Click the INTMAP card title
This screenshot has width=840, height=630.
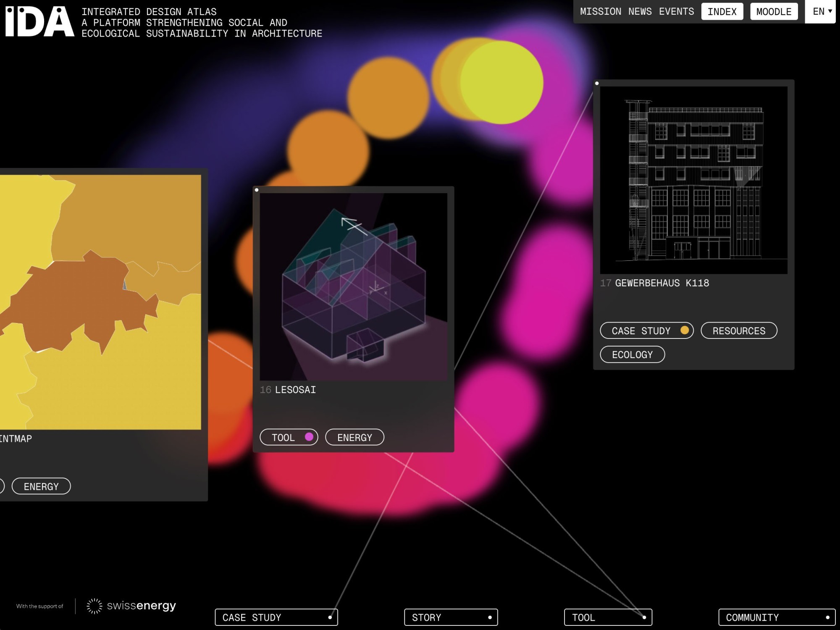tap(16, 438)
